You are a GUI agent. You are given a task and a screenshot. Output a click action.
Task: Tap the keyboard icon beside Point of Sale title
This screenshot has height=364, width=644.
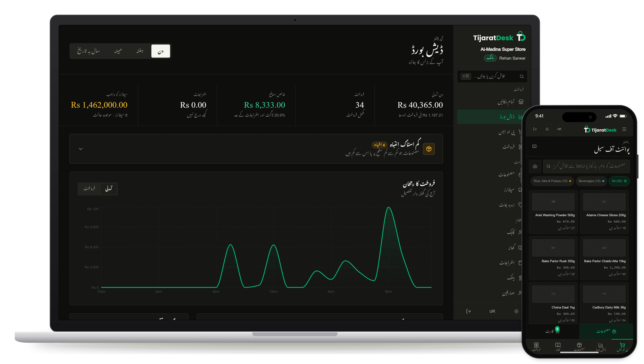pos(534,146)
